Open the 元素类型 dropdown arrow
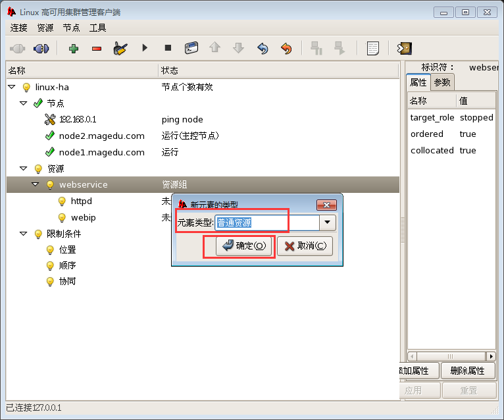This screenshot has width=504, height=420. pos(328,223)
